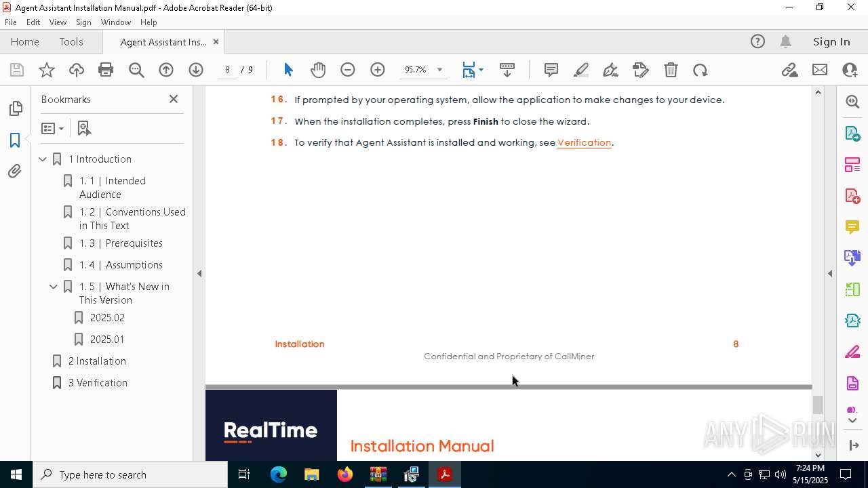Open the page thumbnails panel
868x488 pixels.
click(15, 108)
